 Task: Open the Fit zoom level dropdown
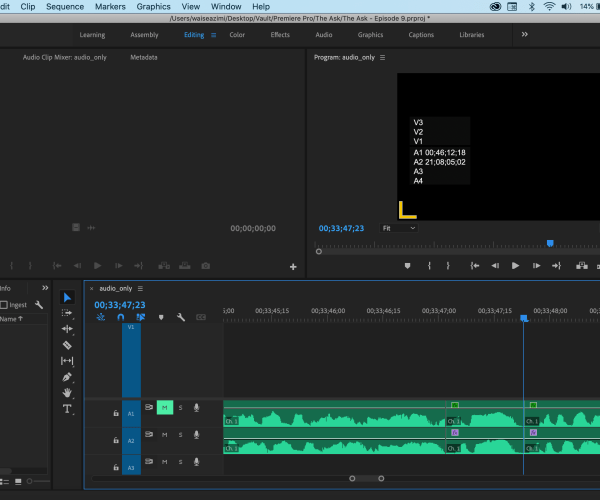pos(398,228)
